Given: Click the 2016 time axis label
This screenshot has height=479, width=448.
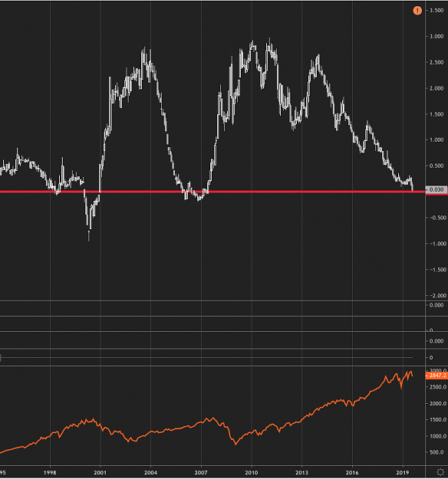Looking at the screenshot, I should [x=352, y=473].
